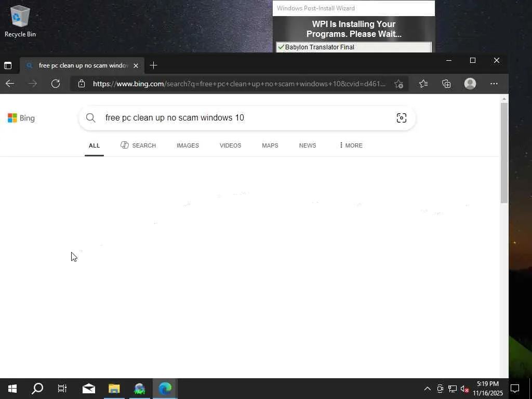Open the Action Center notifications icon

(515, 389)
